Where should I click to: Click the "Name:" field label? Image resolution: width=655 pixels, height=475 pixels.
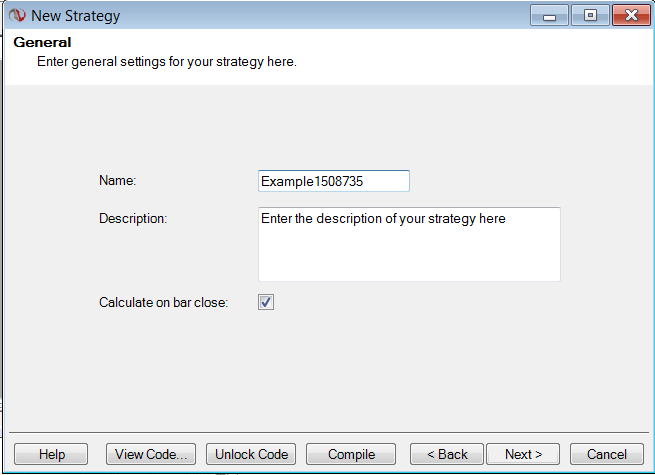[x=117, y=181]
